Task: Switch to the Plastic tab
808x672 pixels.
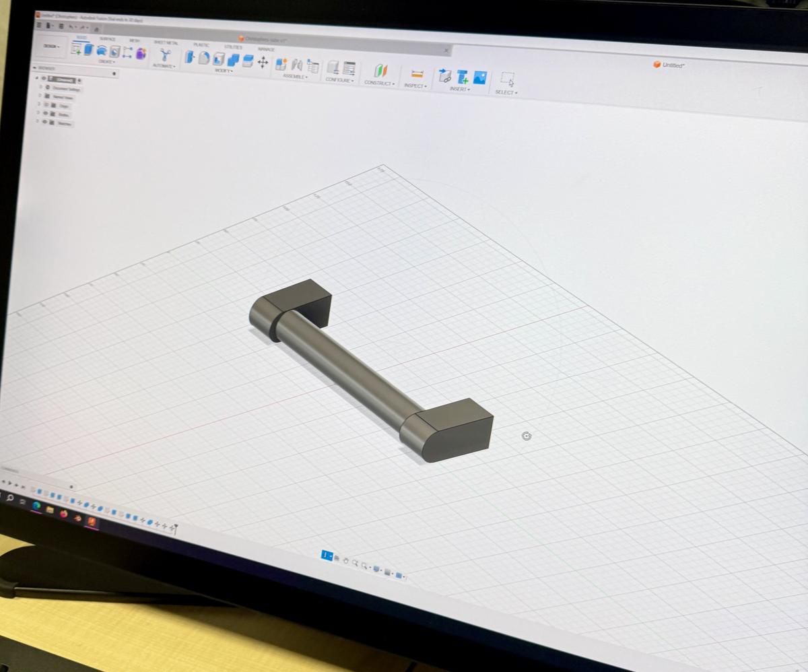Action: 201,44
